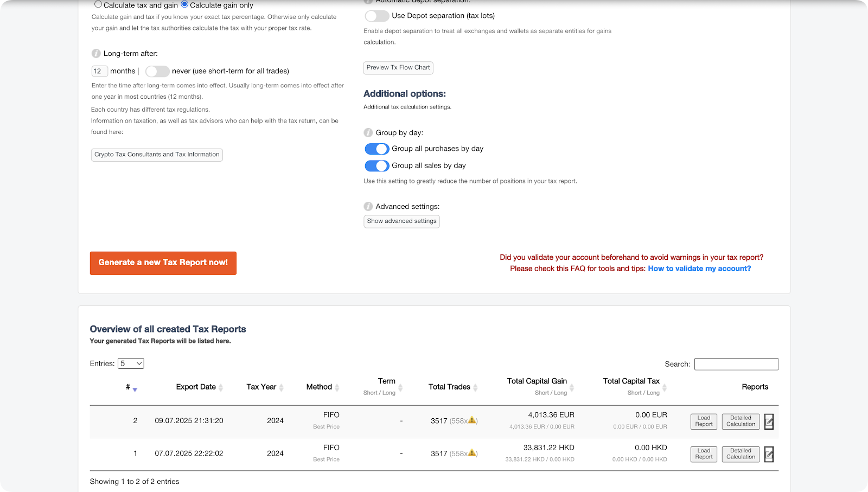Click the info icon next to Group by day

pos(368,132)
